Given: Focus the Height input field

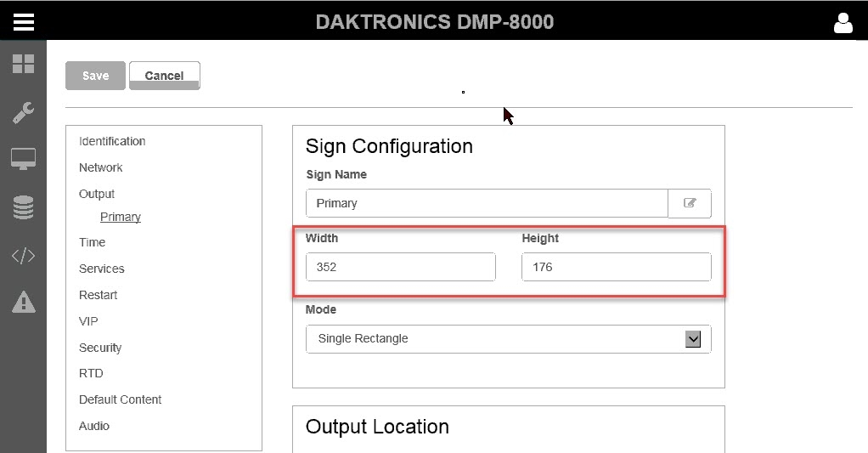Looking at the screenshot, I should pos(616,267).
